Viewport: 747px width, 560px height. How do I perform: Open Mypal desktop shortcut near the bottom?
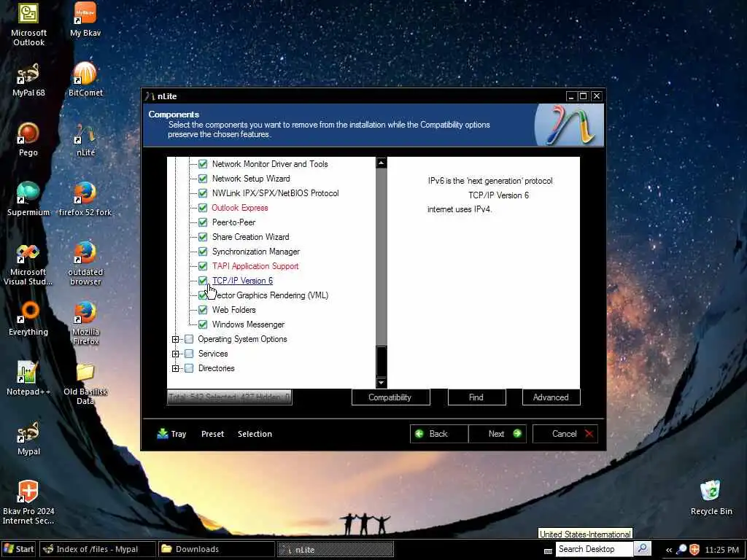pos(28,439)
